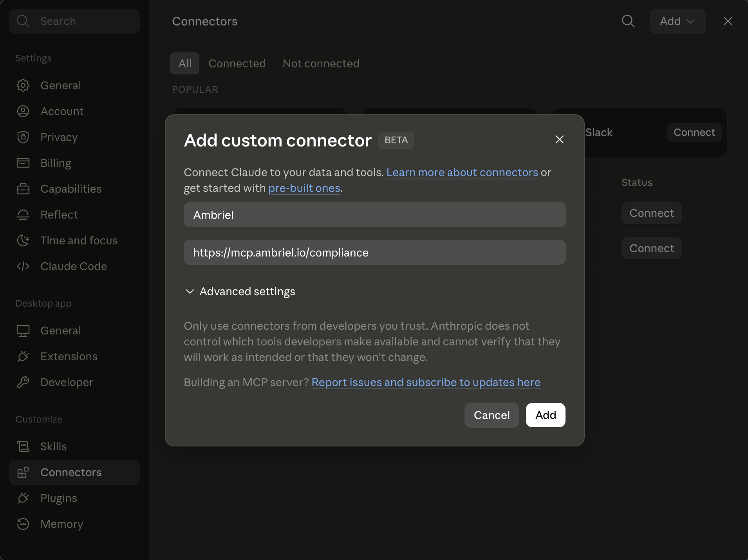Close the Add custom connector dialog

(560, 139)
